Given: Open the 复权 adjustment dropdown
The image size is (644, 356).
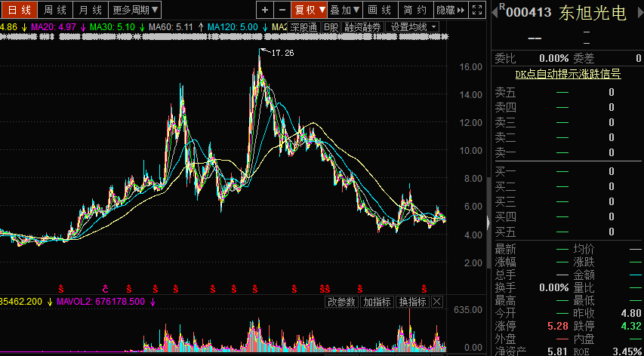Looking at the screenshot, I should pyautogui.click(x=309, y=10).
